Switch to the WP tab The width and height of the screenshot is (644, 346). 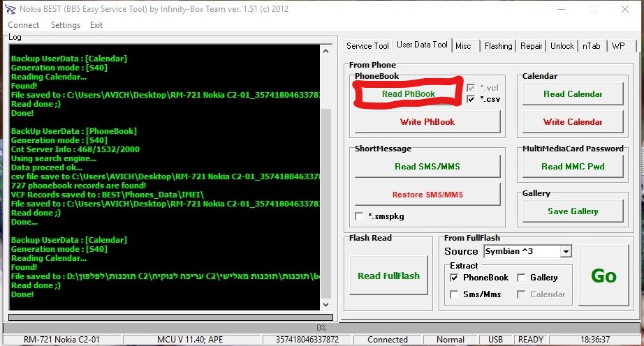[618, 46]
